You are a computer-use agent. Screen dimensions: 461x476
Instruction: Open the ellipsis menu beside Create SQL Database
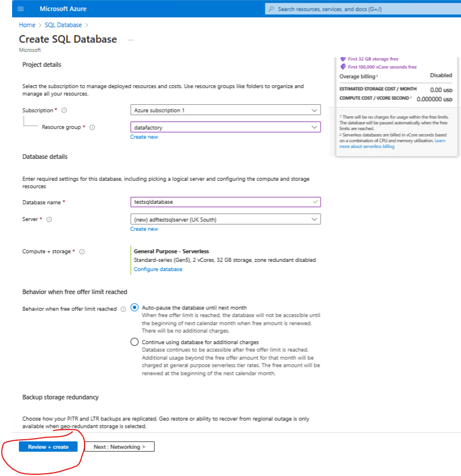click(x=131, y=40)
